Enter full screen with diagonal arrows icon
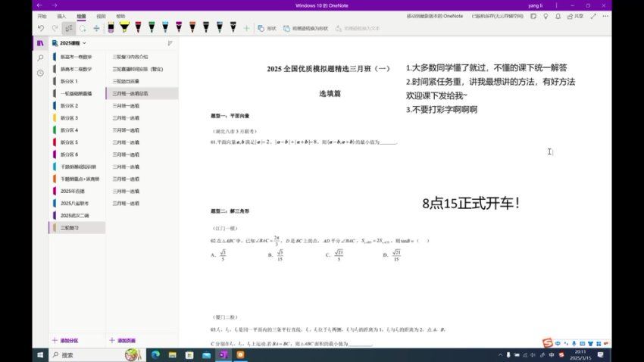 [593, 17]
